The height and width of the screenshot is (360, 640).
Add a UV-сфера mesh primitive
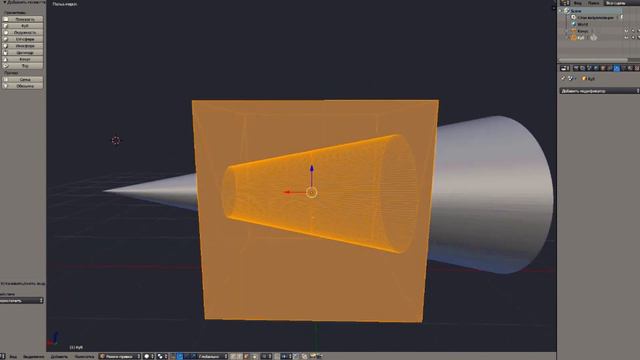(23, 39)
